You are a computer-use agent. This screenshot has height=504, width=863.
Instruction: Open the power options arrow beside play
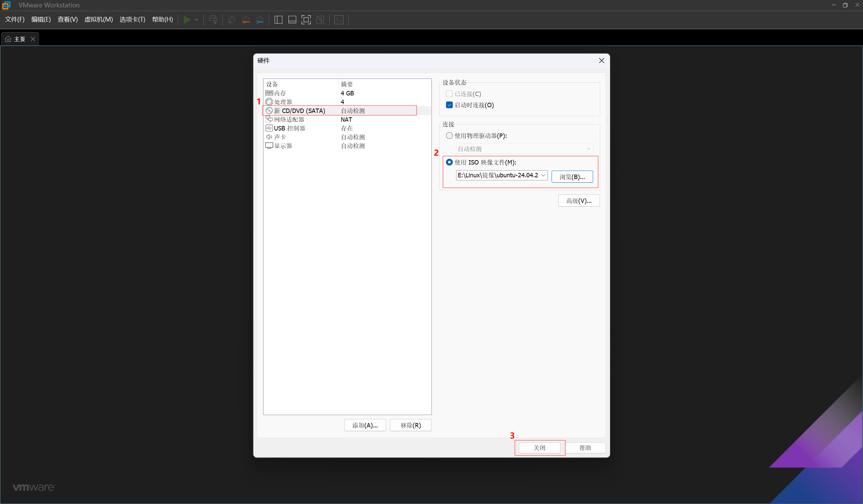(197, 20)
